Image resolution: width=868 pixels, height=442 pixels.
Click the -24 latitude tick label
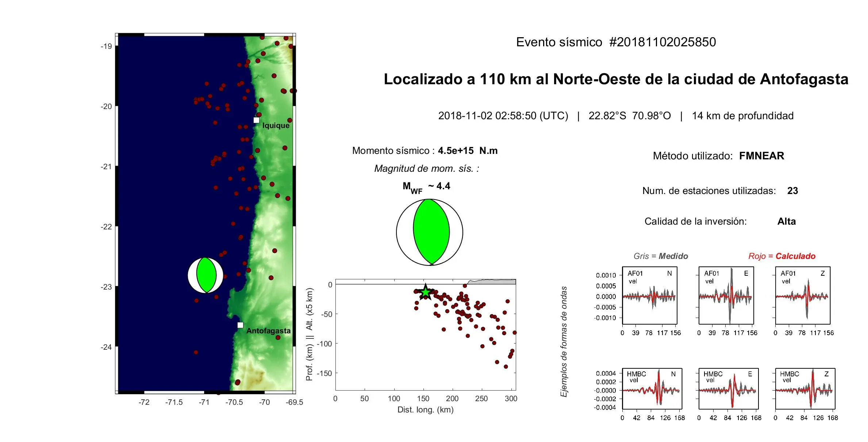point(106,347)
